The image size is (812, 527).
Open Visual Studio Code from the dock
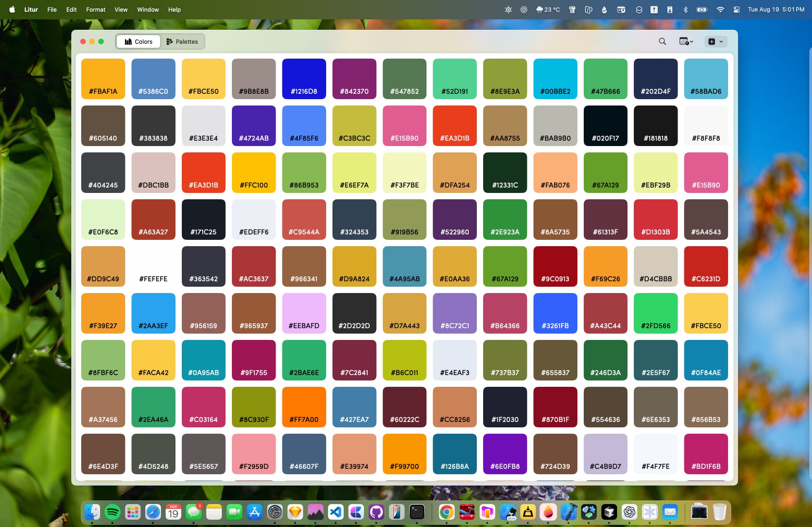(x=336, y=512)
